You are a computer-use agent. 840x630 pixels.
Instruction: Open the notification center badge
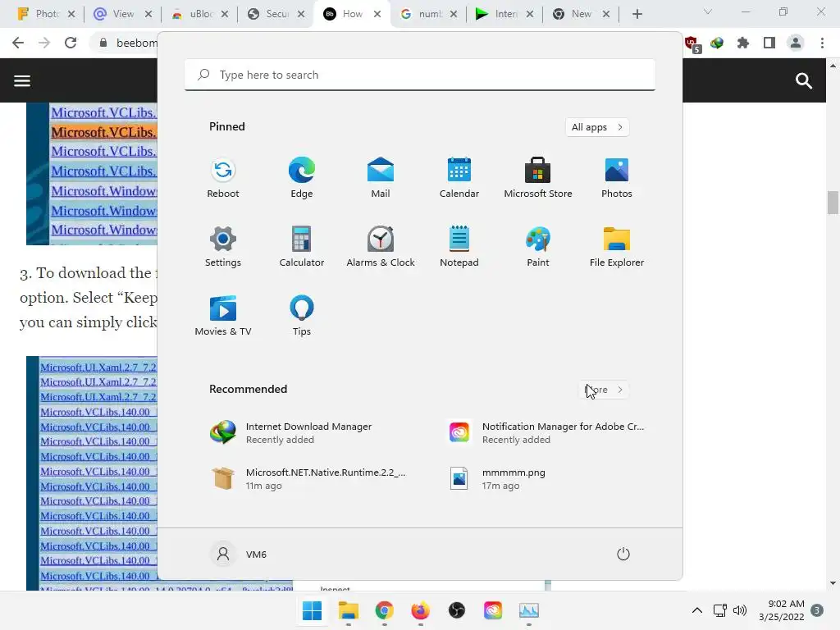point(817,610)
